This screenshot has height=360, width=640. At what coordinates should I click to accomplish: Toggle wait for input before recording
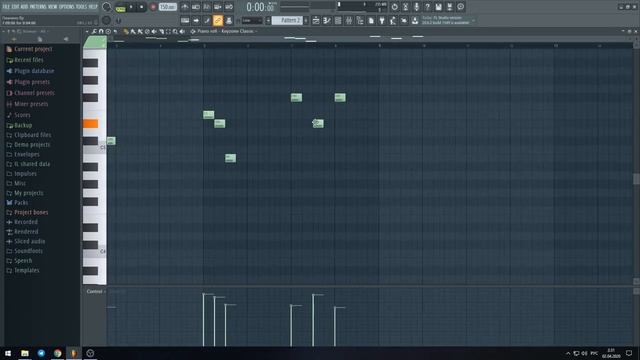click(196, 7)
